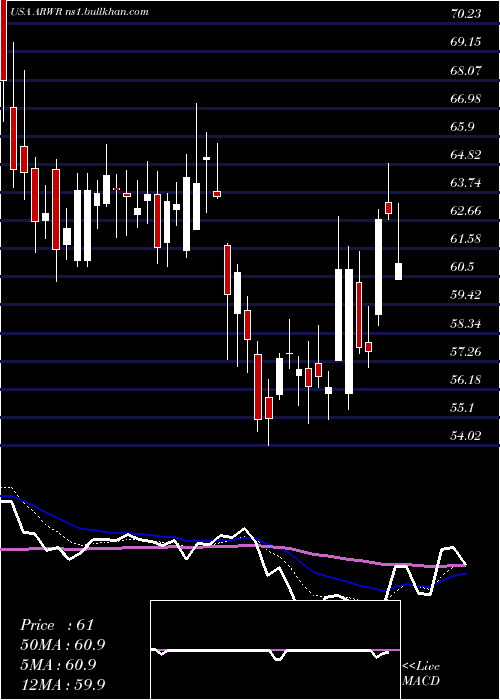Click the 12MA : 59.9 readout
Screen dimensions: 500x700
pos(63,684)
